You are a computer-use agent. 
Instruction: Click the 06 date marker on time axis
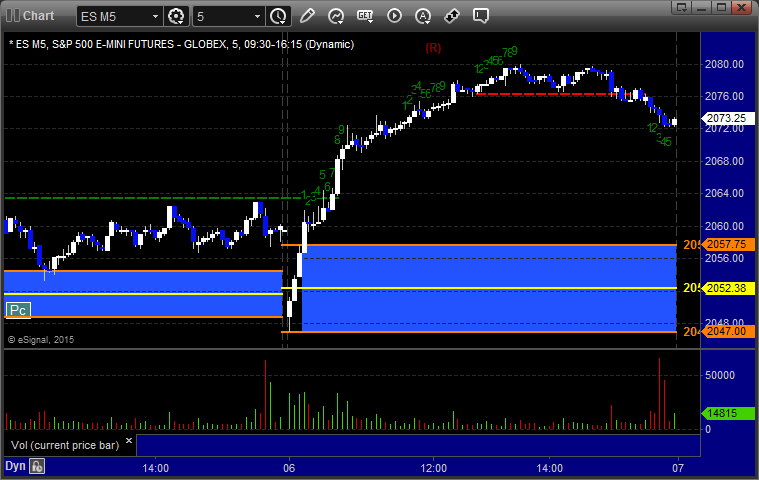tap(289, 468)
